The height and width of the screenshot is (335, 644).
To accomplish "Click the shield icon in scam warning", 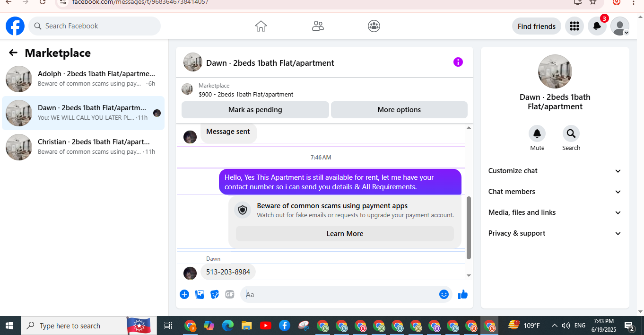I will click(x=243, y=210).
